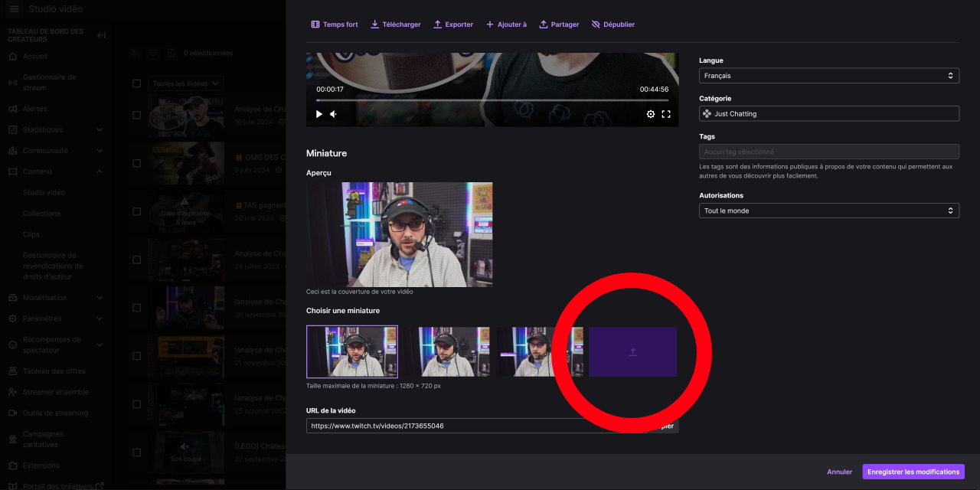Open the Autorisations dropdown
The width and height of the screenshot is (980, 490).
[828, 211]
